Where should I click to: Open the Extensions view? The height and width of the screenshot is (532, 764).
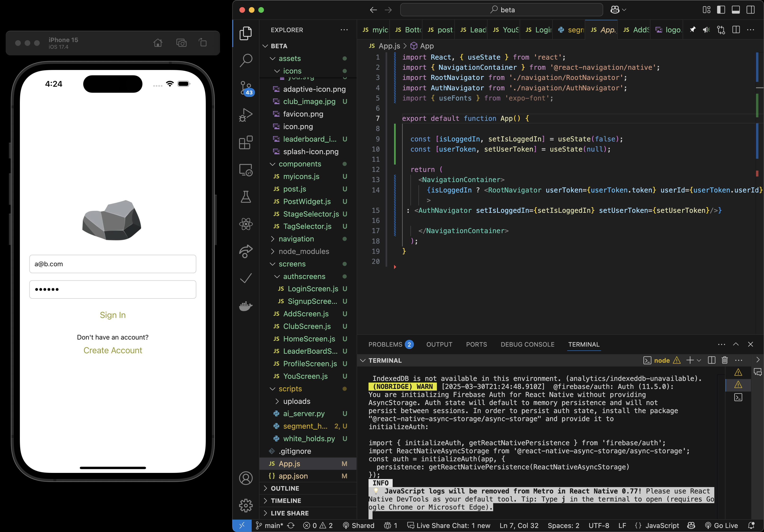coord(246,142)
